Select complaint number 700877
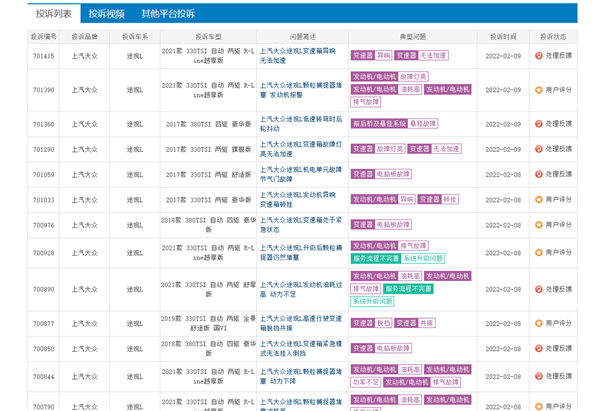600x411 pixels. (x=44, y=323)
